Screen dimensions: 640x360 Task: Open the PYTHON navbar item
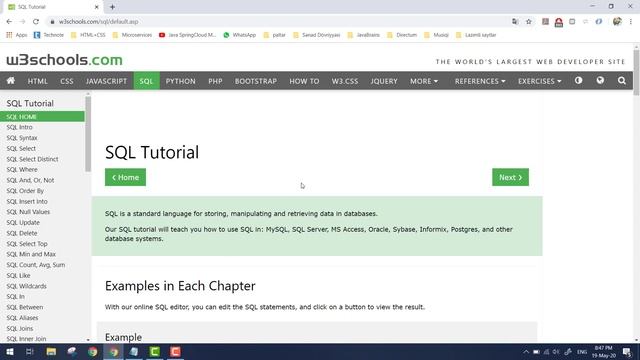(180, 81)
